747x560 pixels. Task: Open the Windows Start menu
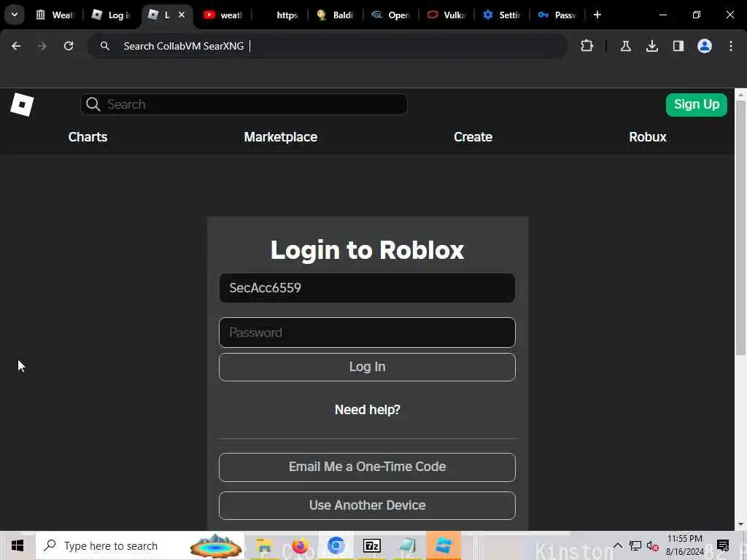[18, 545]
